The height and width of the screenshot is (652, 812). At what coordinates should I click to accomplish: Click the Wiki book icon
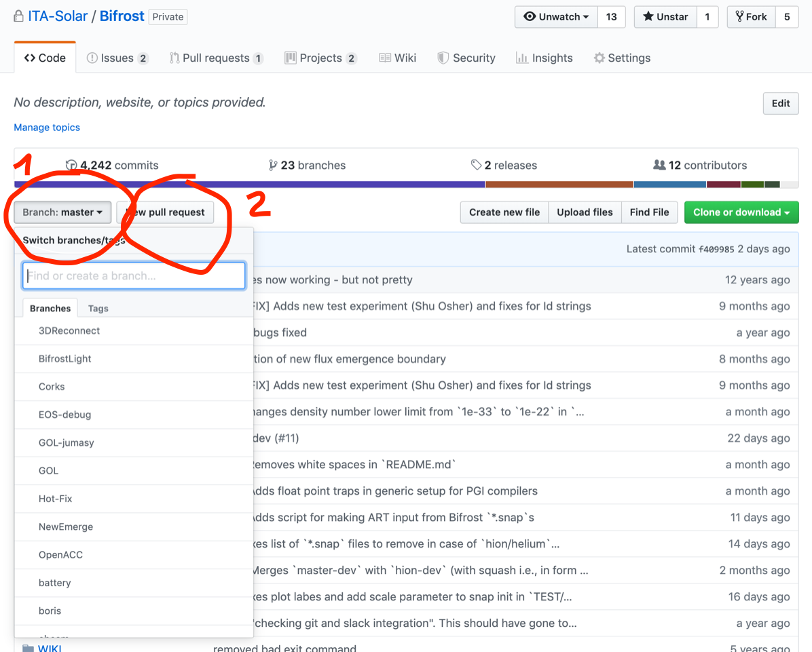385,58
